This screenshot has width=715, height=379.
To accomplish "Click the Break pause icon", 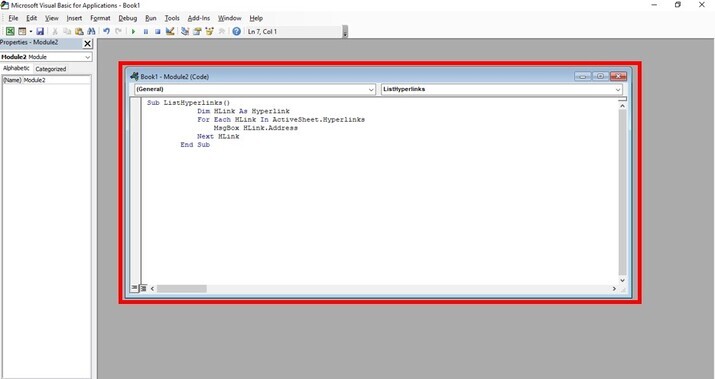I will click(x=145, y=31).
